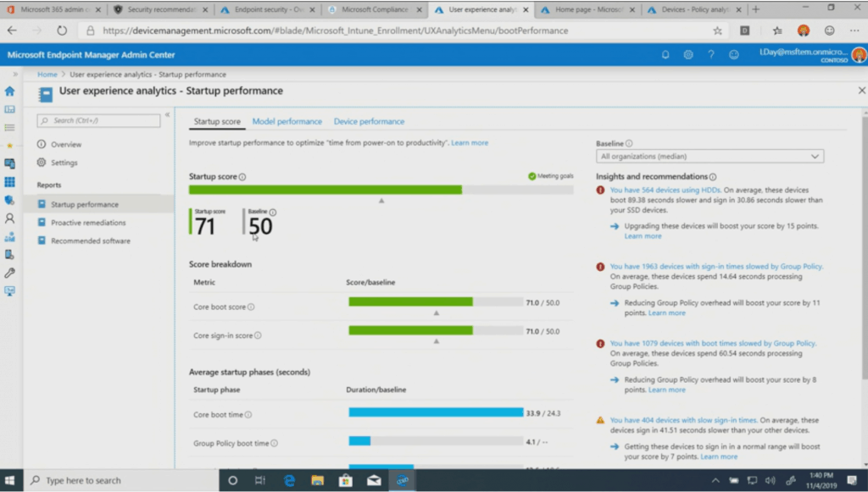Show info tooltip for Core sign-in score
This screenshot has height=492, width=868.
pos(258,335)
